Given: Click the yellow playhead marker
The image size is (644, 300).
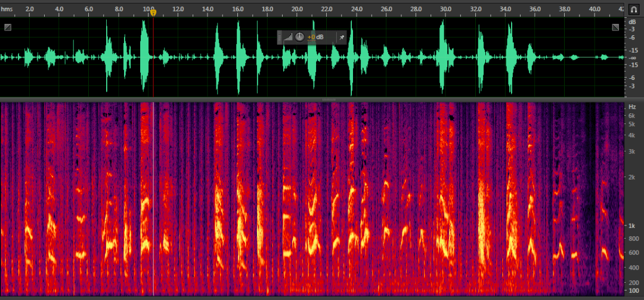Looking at the screenshot, I should pyautogui.click(x=153, y=12).
